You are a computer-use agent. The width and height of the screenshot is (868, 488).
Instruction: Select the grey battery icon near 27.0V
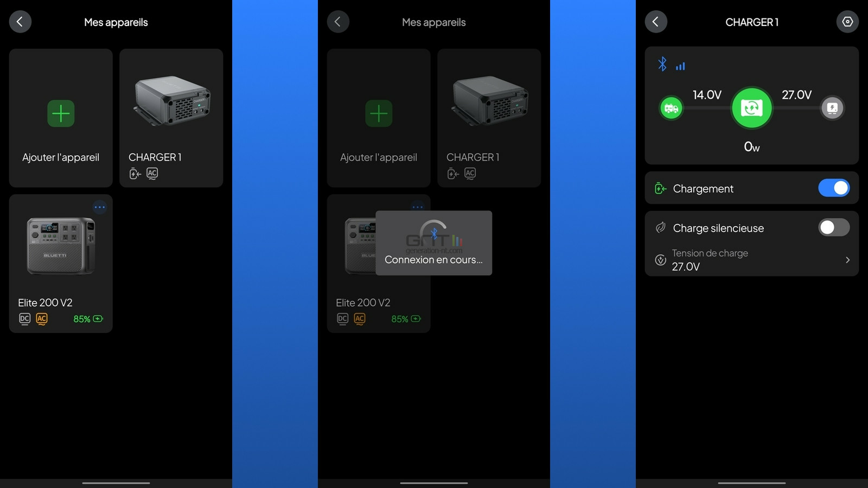tap(832, 108)
